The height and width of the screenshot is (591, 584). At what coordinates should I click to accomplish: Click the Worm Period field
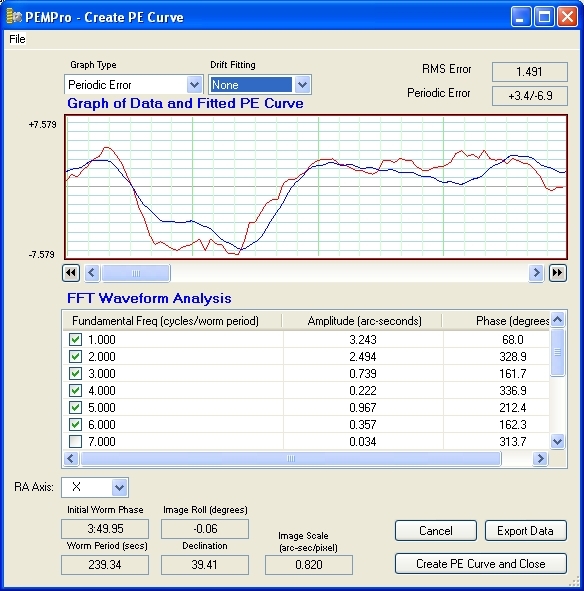(x=105, y=565)
